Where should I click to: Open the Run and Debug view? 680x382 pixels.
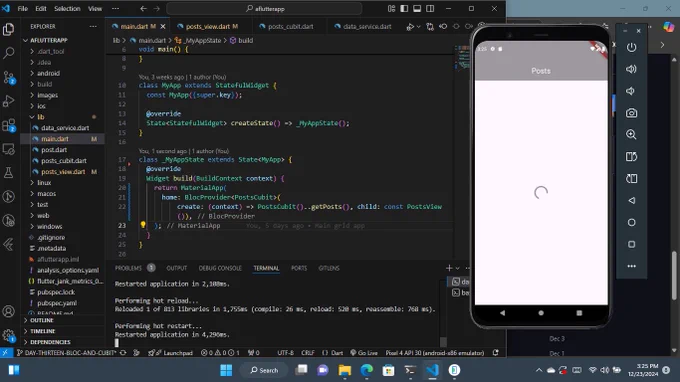[9, 101]
